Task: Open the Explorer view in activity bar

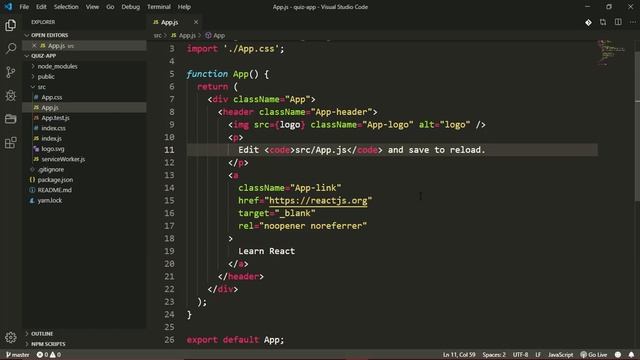Action: tap(11, 25)
